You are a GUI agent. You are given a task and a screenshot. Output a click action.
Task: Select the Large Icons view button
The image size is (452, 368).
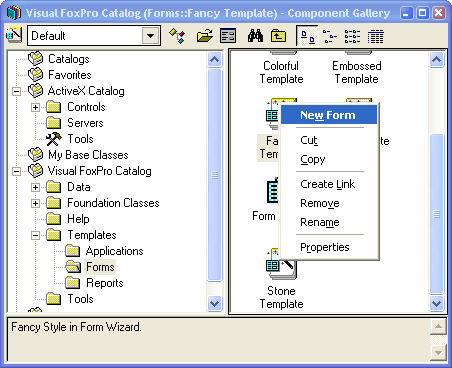(307, 35)
